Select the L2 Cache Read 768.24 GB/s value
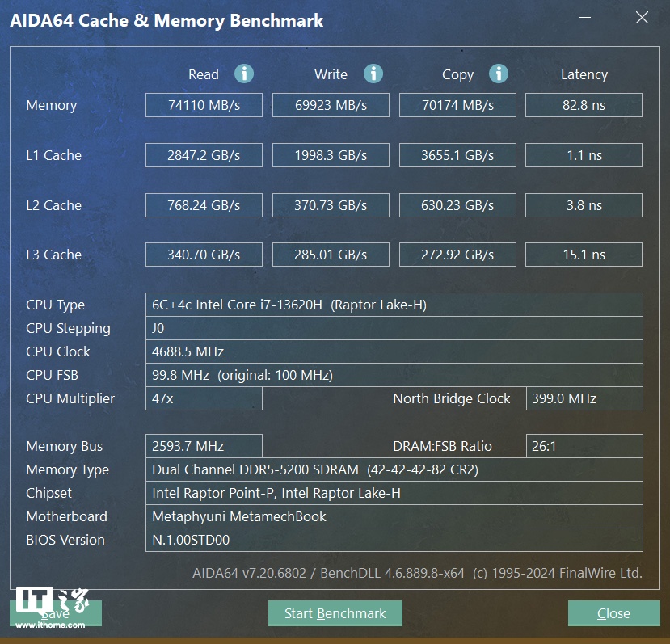 (204, 205)
